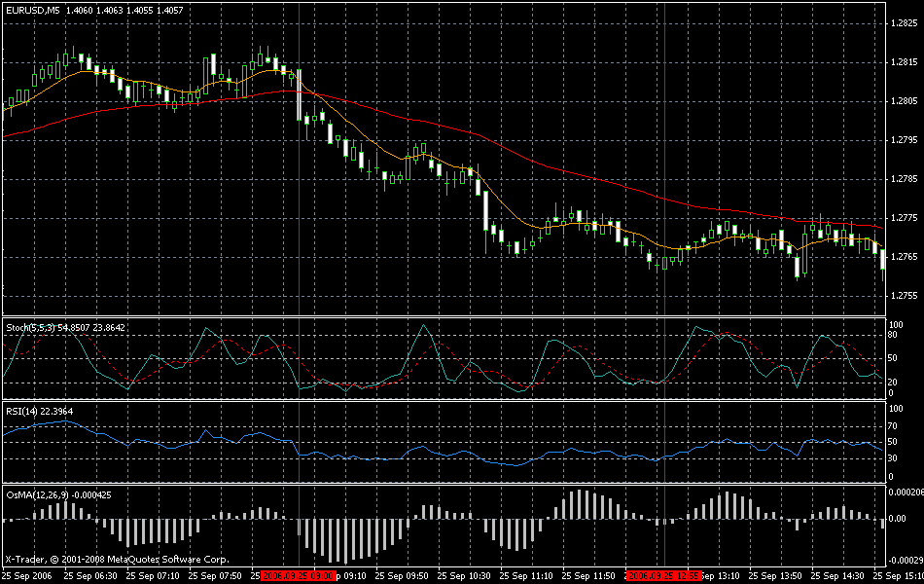This screenshot has height=584, width=924.
Task: Click the 25 Sep 2006 date label
Action: 28,576
